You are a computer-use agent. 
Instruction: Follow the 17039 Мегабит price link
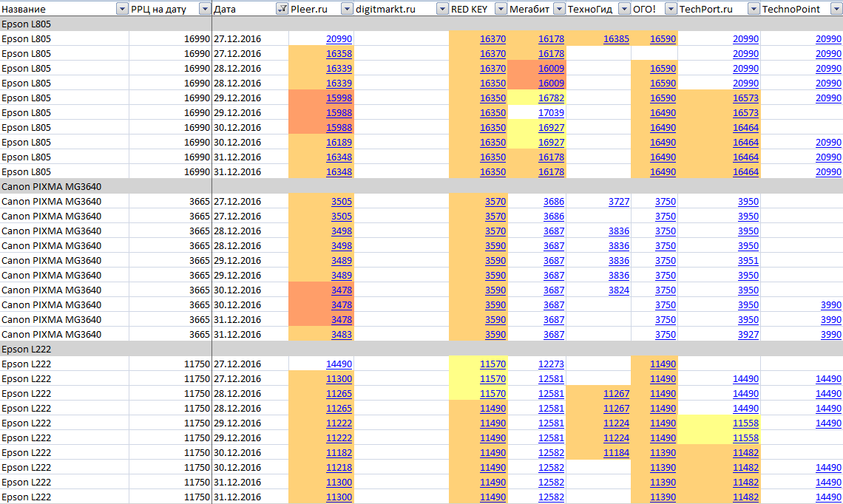tap(551, 113)
